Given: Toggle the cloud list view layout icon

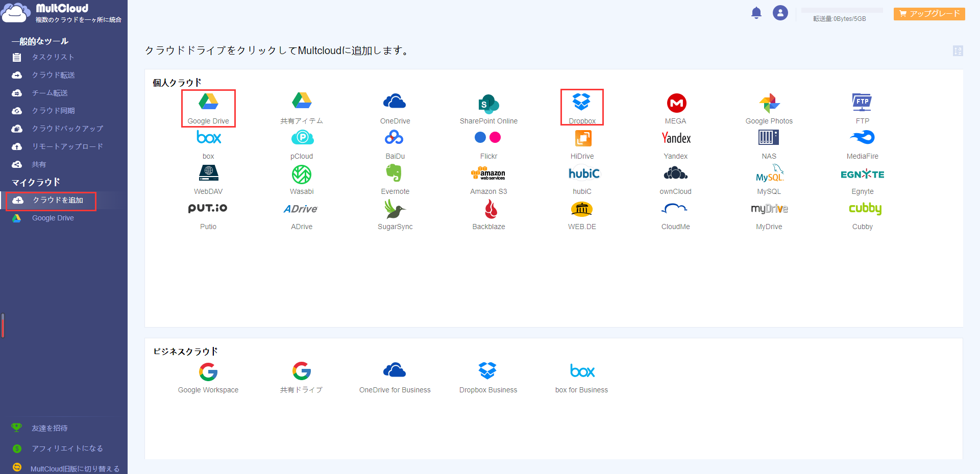Looking at the screenshot, I should (x=958, y=51).
